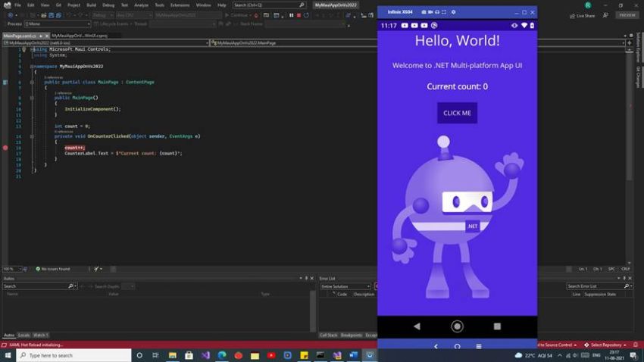This screenshot has width=644, height=362.
Task: Click the Continue debug button
Action: tap(236, 15)
